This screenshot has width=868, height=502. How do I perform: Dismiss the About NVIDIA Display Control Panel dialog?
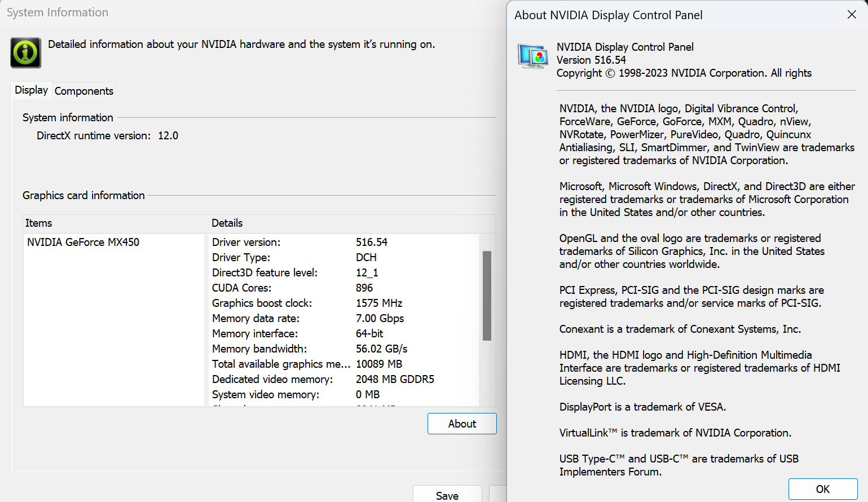click(852, 15)
